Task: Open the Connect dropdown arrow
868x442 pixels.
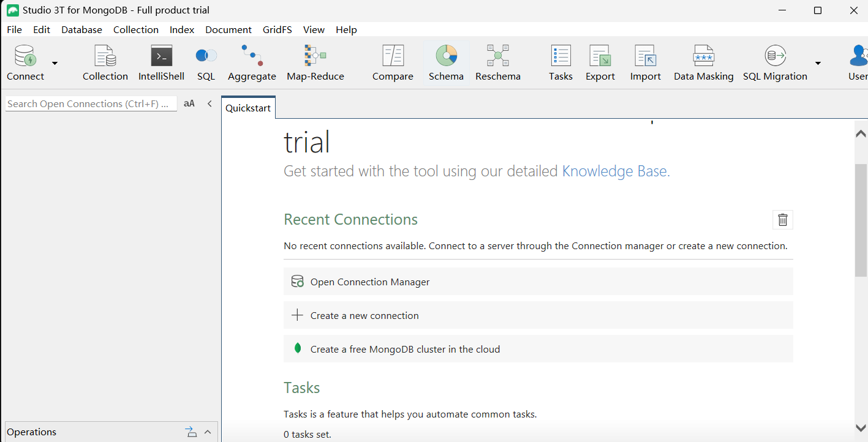Action: [55, 63]
